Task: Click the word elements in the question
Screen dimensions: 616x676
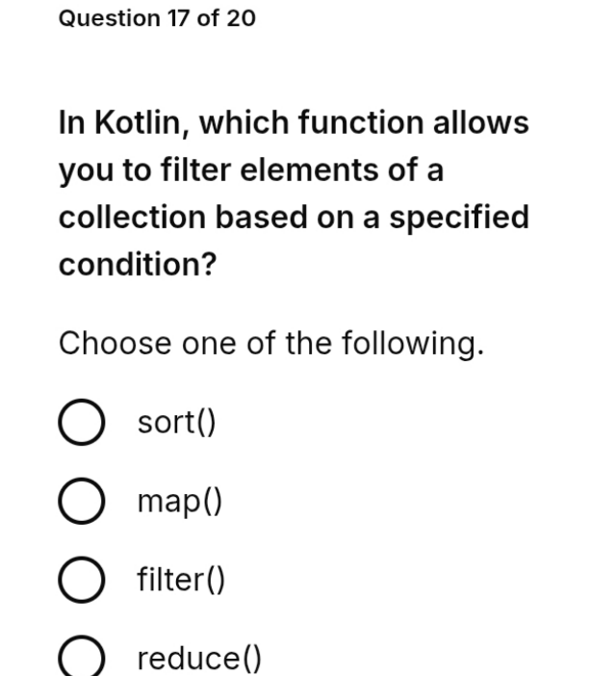Action: 309,169
